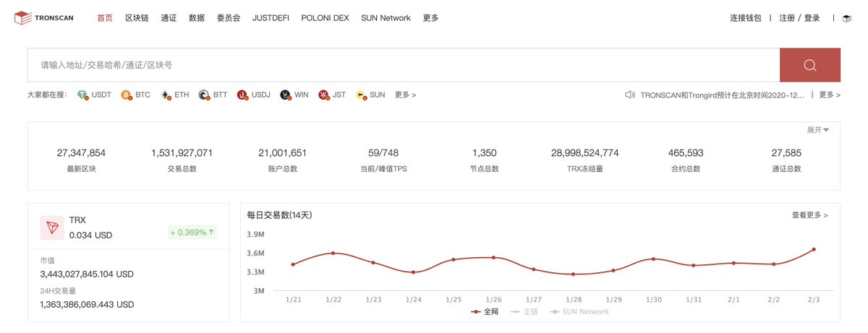Screen dimensions: 868x333
Task: Click the WIN token icon
Action: pos(285,95)
